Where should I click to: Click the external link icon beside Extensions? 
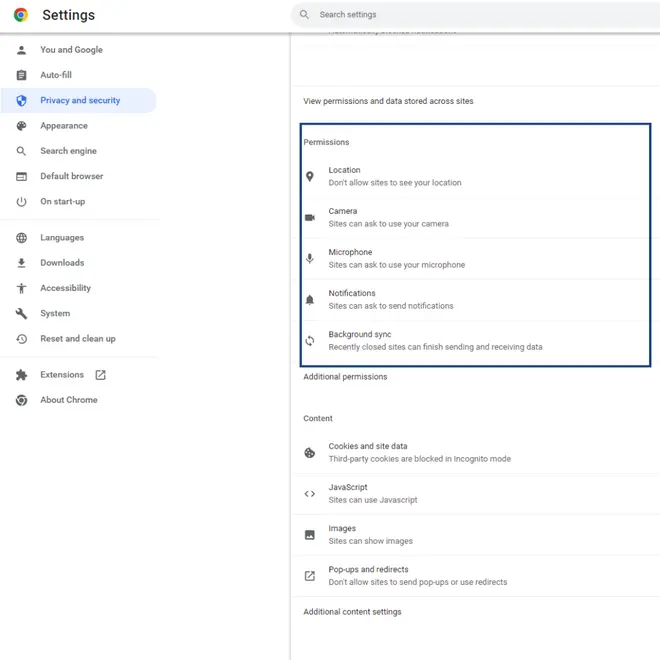(100, 375)
